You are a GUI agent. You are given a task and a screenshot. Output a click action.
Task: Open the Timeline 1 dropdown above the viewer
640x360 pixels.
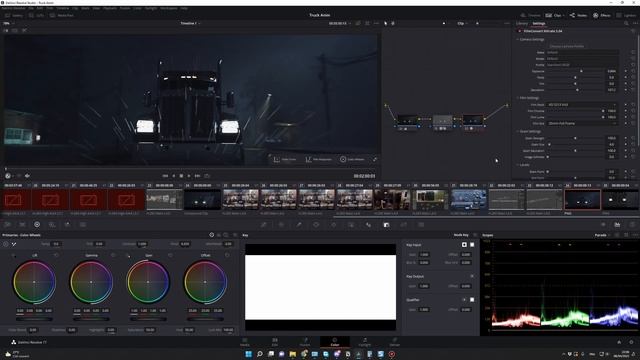pyautogui.click(x=191, y=23)
